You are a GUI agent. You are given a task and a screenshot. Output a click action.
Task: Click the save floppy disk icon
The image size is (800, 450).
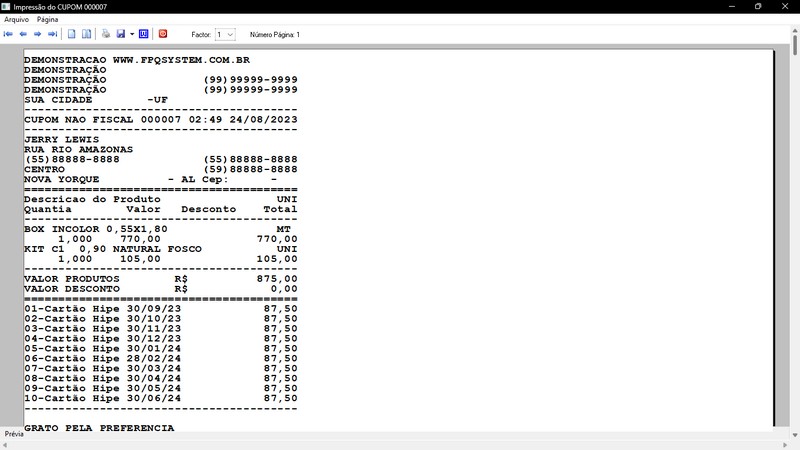coord(120,34)
